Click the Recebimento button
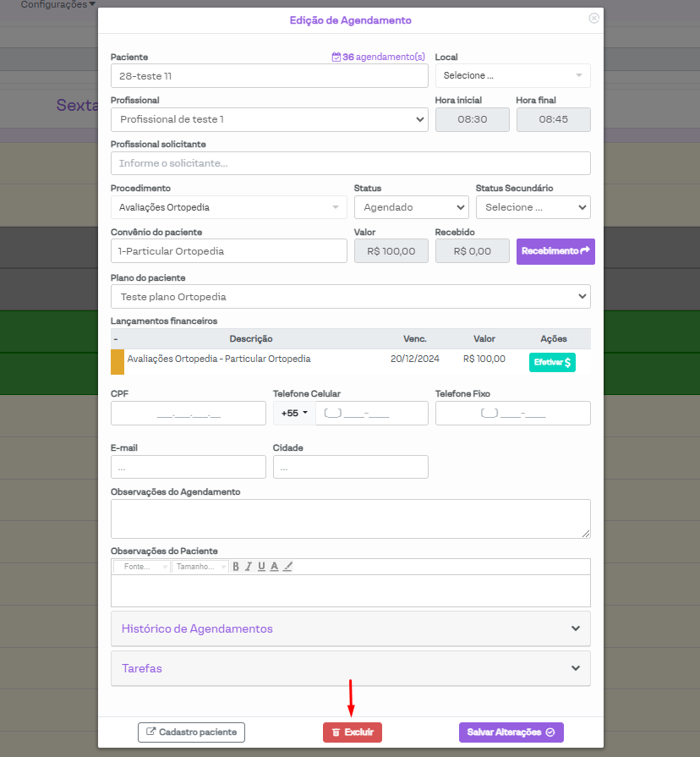This screenshot has width=700, height=757. click(555, 251)
